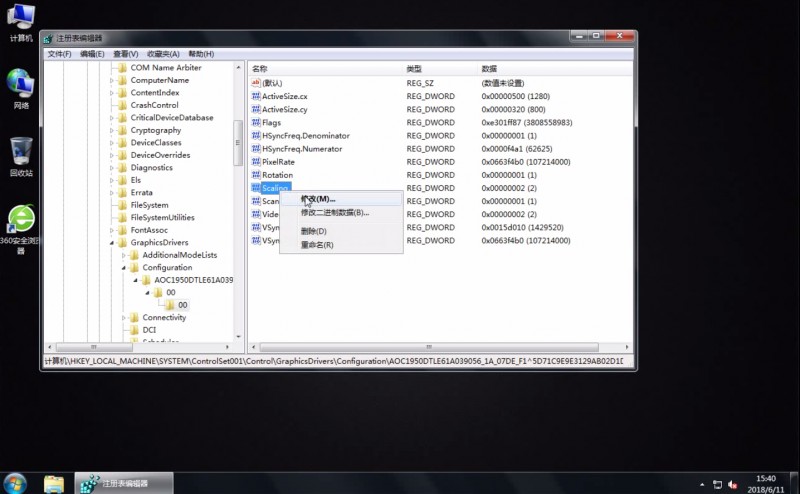This screenshot has height=494, width=800.
Task: Click the FileSystem folder icon
Action: pyautogui.click(x=122, y=205)
